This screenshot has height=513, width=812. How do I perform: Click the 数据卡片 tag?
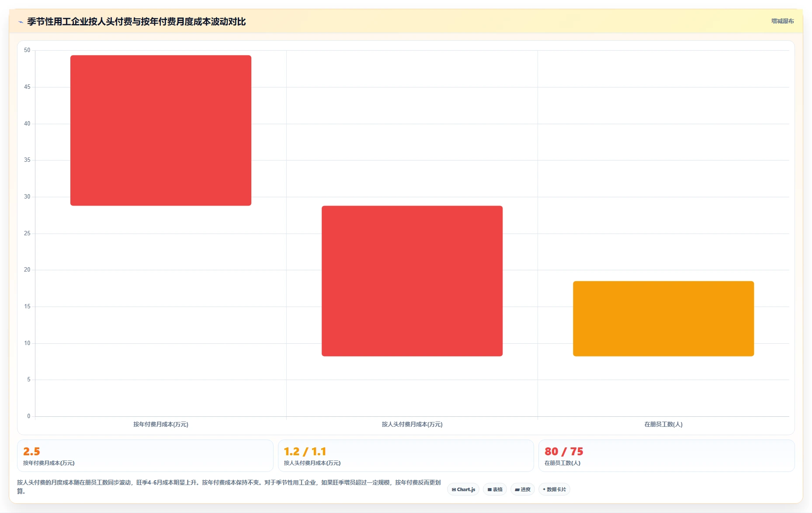tap(554, 489)
